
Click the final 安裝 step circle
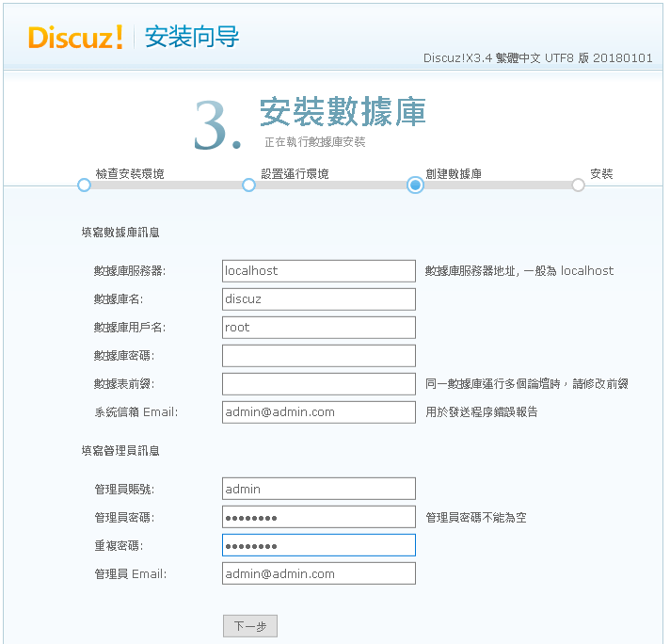[578, 185]
